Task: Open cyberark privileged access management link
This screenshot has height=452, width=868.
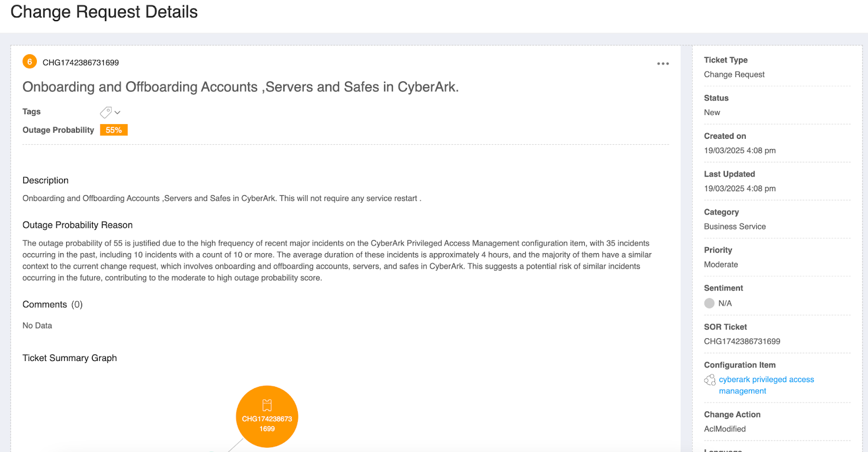Action: tap(766, 385)
